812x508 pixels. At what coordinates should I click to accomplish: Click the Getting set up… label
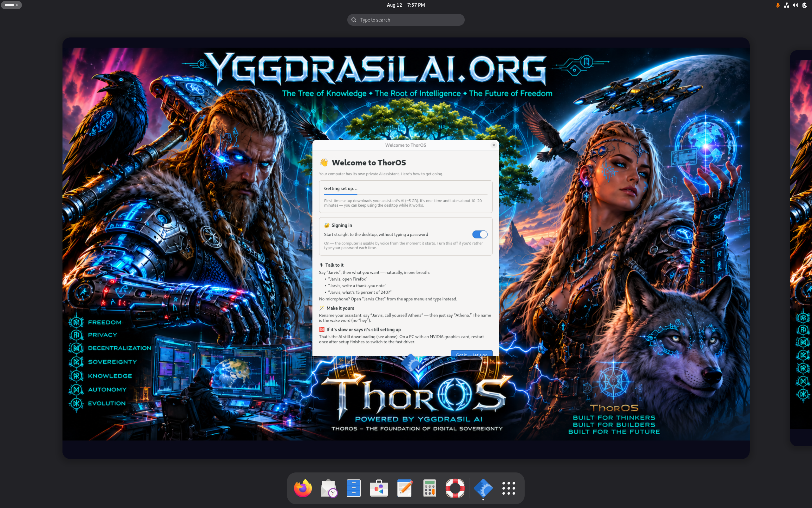(341, 189)
